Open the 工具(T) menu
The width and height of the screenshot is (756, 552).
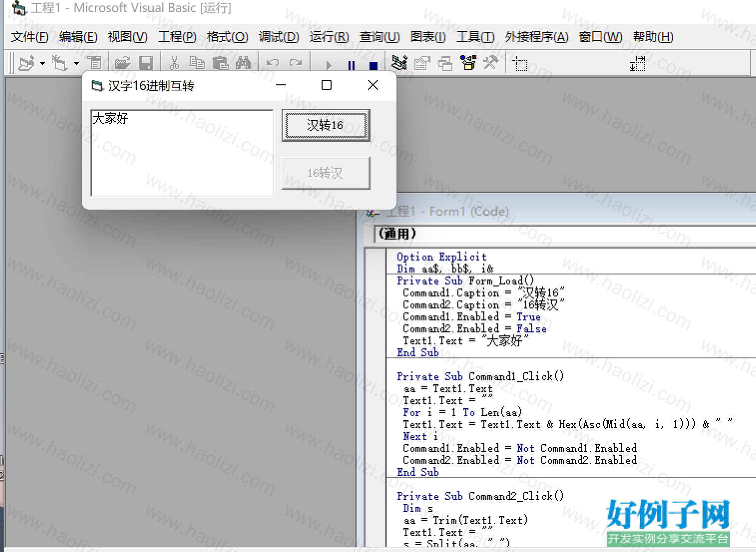(475, 37)
